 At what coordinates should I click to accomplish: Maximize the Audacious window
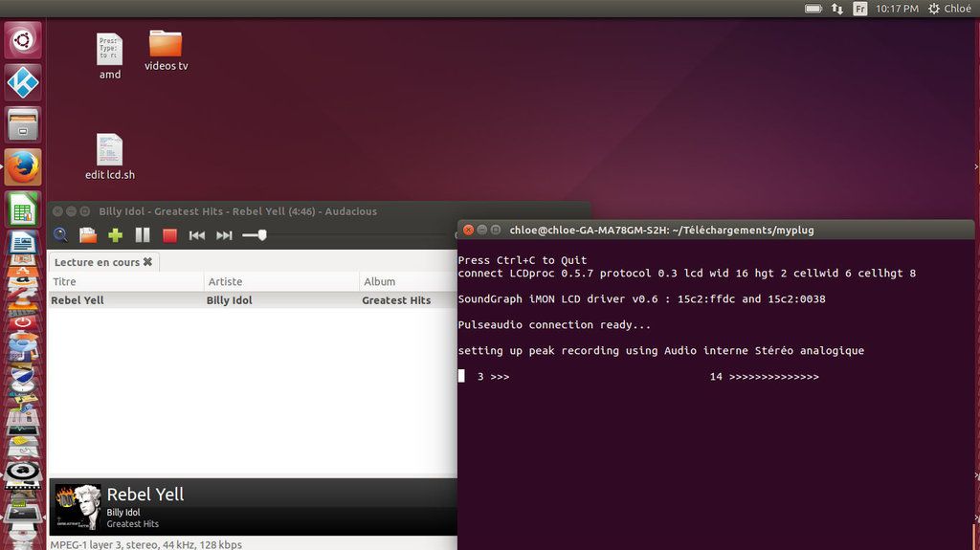click(x=85, y=211)
